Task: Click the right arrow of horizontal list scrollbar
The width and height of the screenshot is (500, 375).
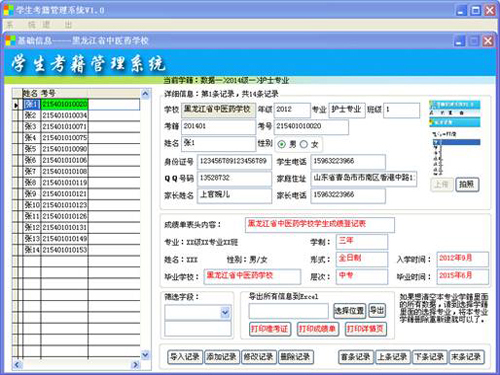Action: click(x=135, y=365)
